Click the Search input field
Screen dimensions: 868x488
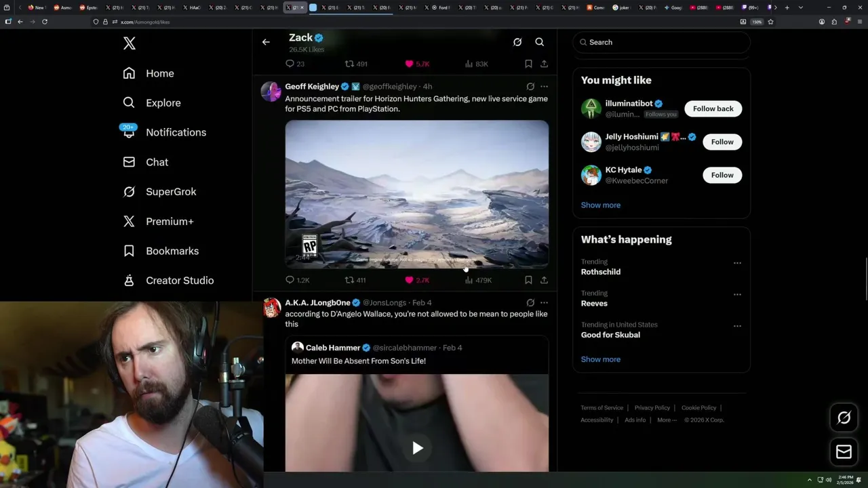(661, 42)
